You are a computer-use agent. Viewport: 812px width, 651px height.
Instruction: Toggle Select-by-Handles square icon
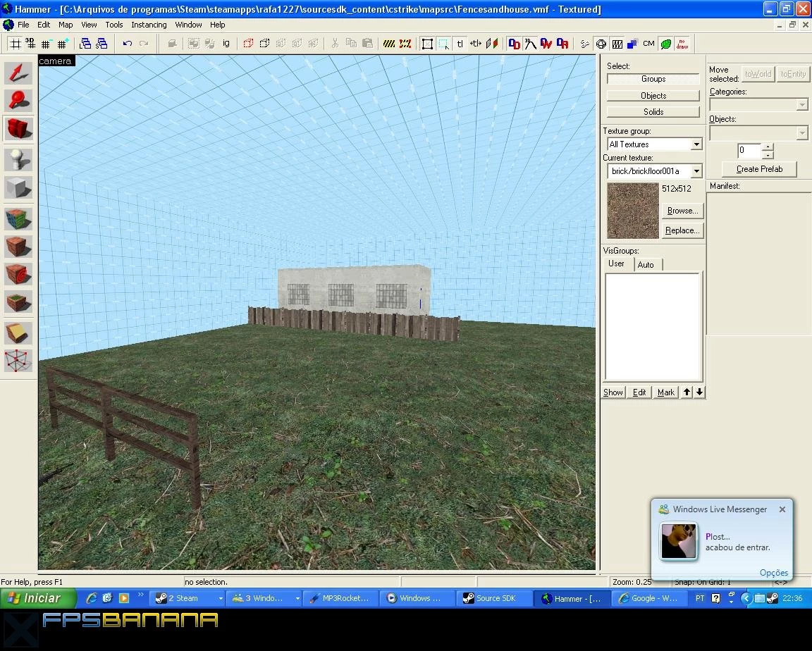427,44
